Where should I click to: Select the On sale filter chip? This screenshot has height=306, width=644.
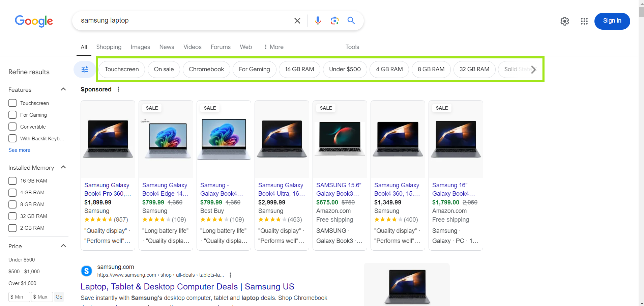164,69
